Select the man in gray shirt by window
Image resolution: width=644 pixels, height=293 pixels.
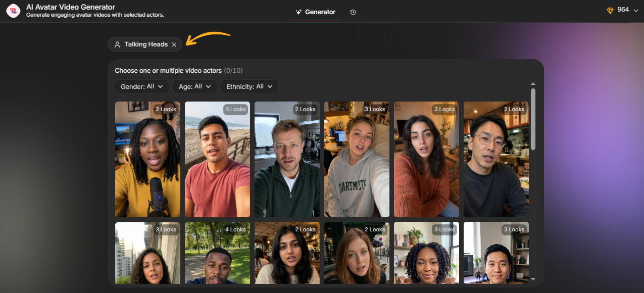(x=496, y=253)
